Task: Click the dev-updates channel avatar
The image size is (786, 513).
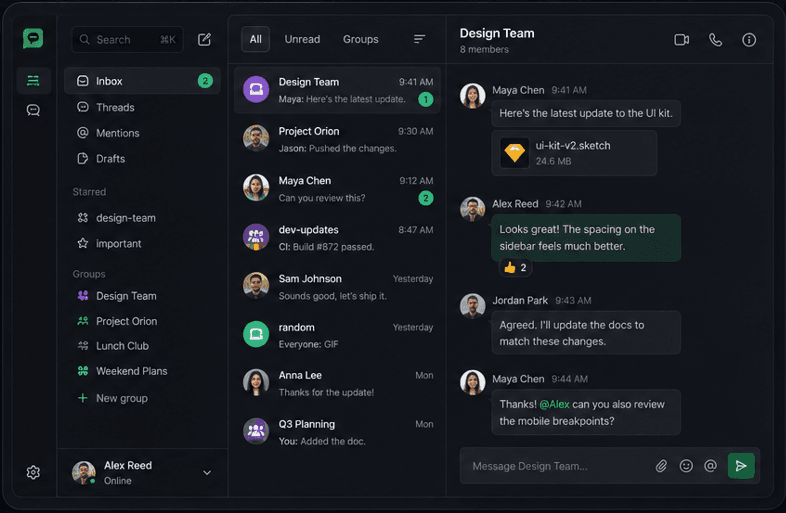Action: coord(256,237)
